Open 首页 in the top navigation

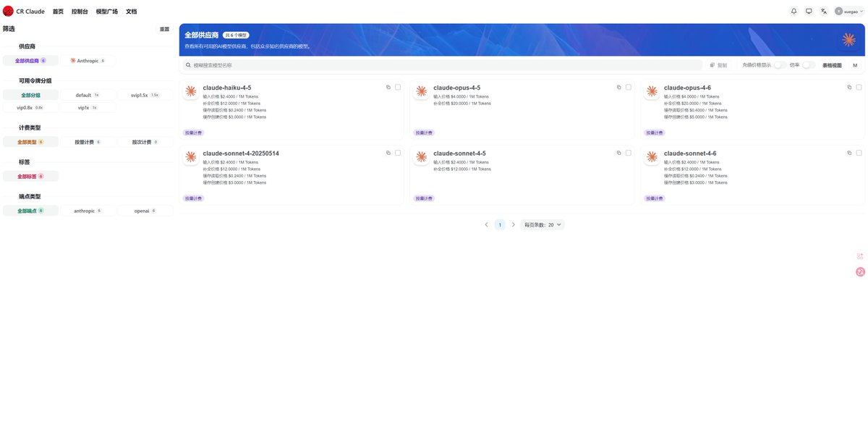[x=58, y=12]
